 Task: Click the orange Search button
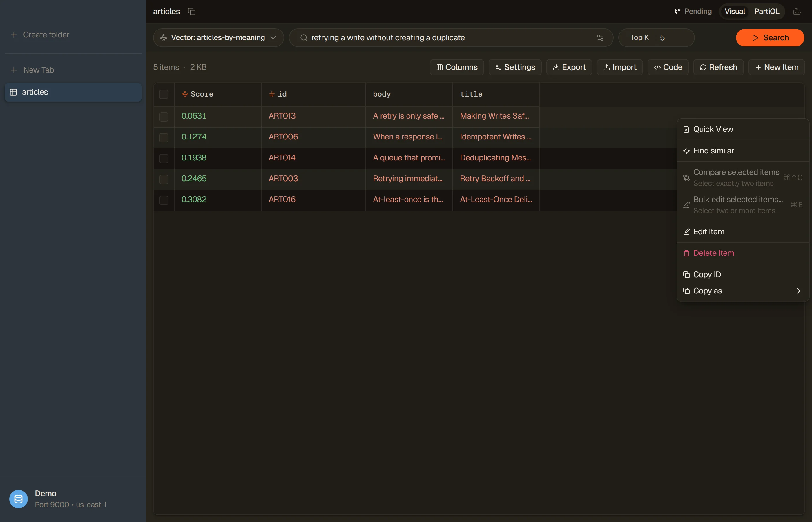[x=770, y=38]
